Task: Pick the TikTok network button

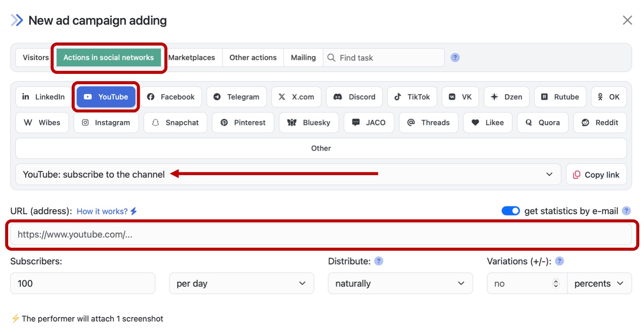Action: coord(412,97)
